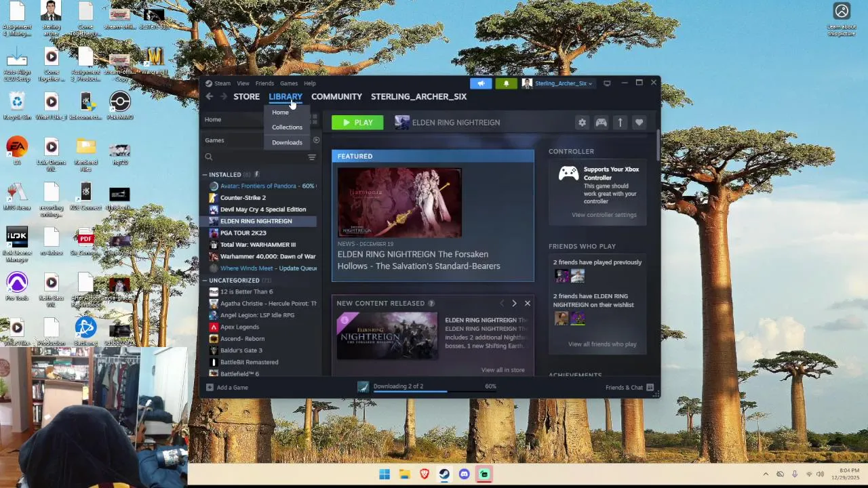The image size is (868, 488).
Task: Select the PokeMMO desktop icon
Action: click(120, 106)
